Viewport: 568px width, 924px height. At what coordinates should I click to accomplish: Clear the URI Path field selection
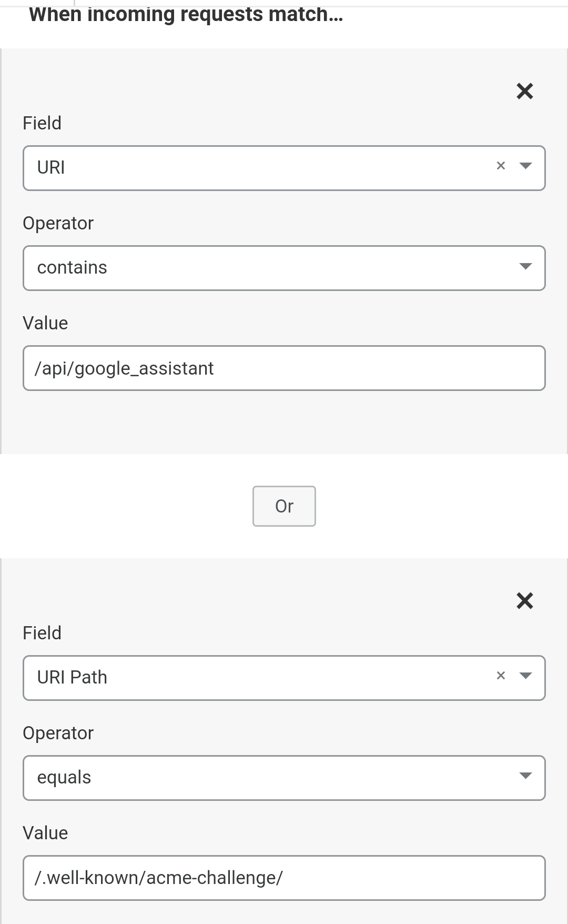[501, 676]
